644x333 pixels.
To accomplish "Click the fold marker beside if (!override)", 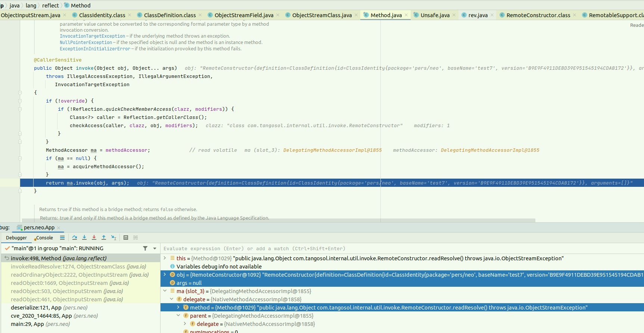I will click(20, 101).
